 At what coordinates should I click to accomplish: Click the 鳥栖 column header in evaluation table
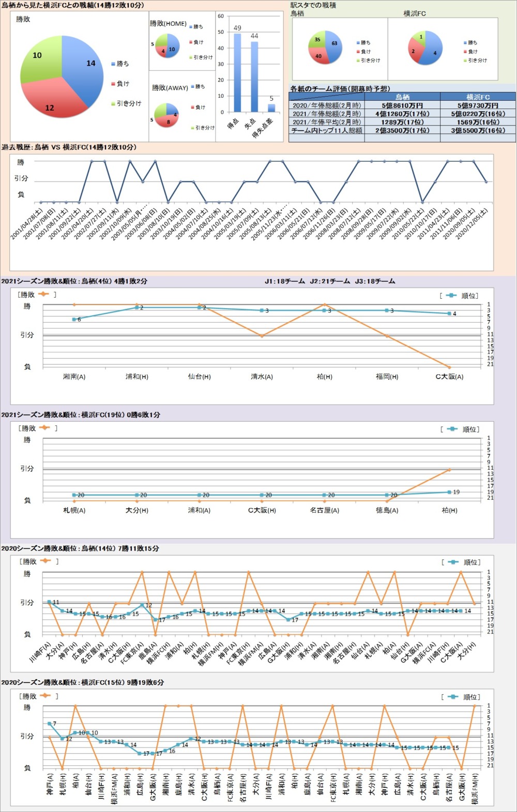pos(402,97)
